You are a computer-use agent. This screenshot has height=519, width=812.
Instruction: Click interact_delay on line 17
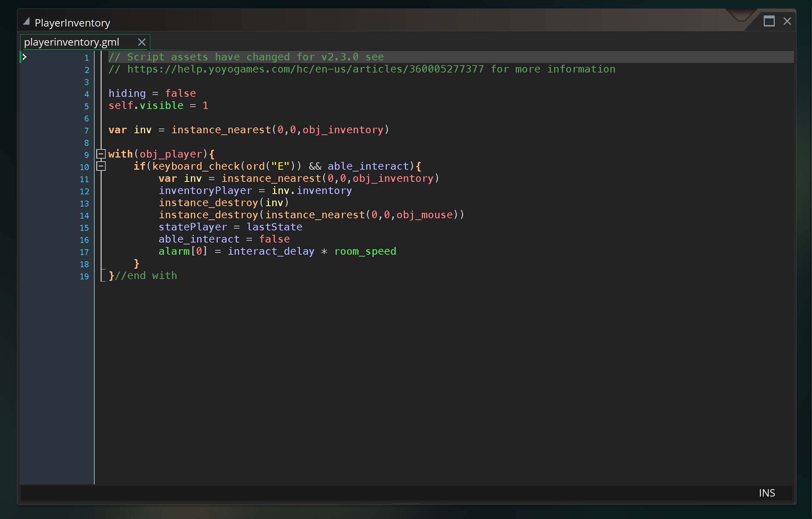(x=271, y=251)
